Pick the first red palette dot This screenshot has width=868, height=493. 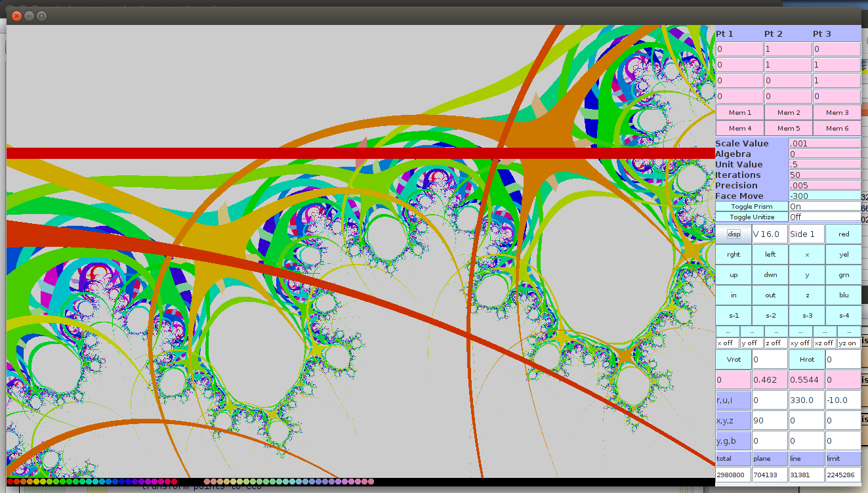coord(10,482)
